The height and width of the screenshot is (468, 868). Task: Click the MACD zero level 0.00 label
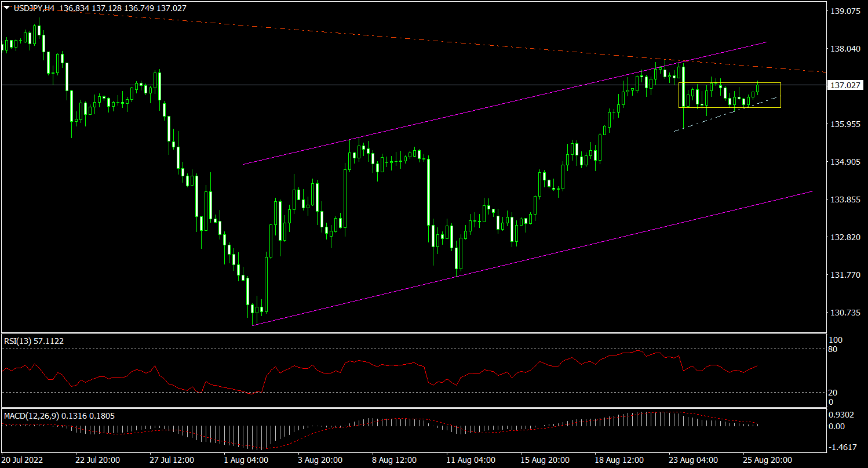pos(838,426)
